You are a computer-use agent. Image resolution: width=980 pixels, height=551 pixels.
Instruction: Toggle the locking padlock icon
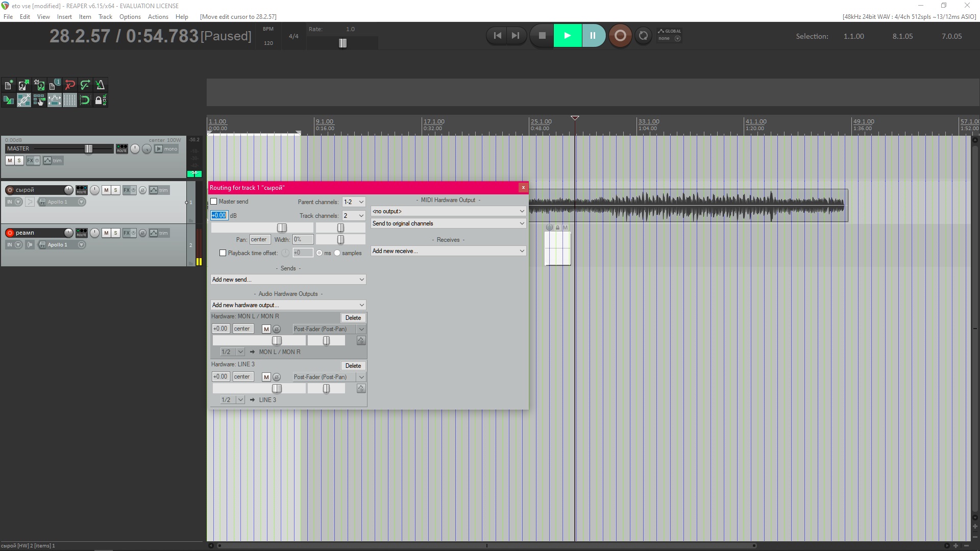click(x=99, y=100)
